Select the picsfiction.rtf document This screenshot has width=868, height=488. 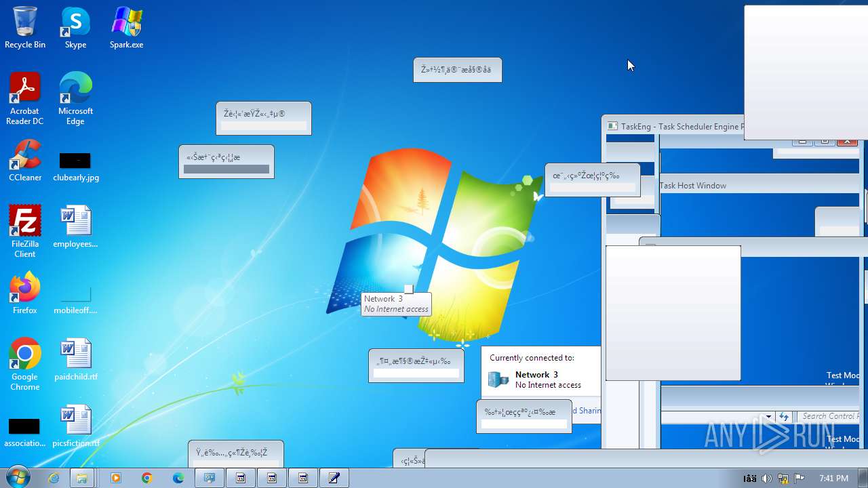coord(75,426)
